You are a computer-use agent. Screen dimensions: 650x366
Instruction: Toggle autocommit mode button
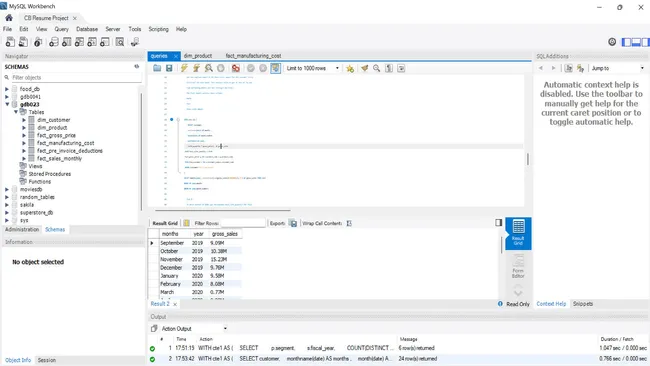coord(275,68)
